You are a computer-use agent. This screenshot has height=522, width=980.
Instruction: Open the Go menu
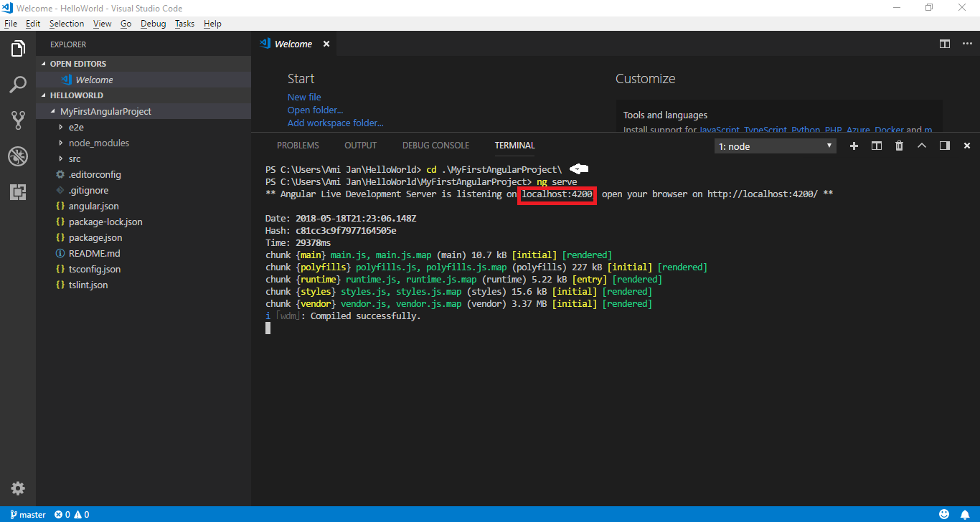click(126, 24)
